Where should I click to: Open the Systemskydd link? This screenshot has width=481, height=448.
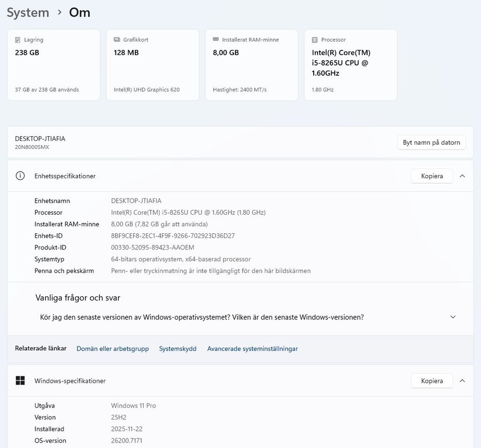coord(177,349)
